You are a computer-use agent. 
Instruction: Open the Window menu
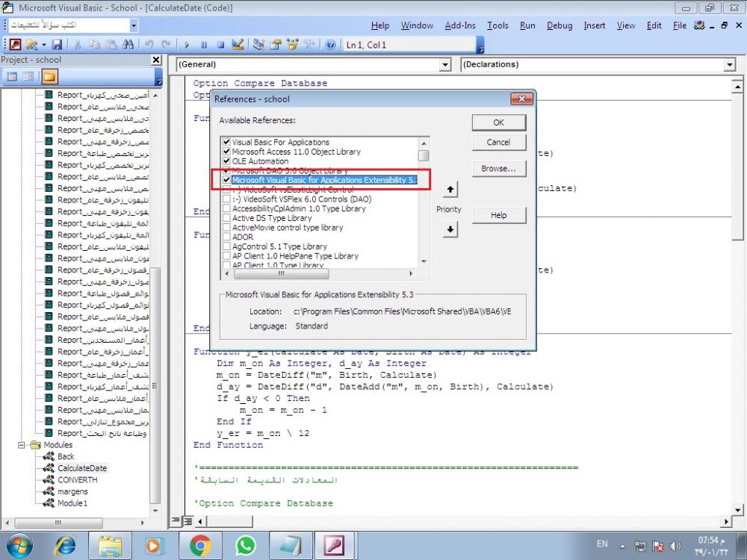(417, 25)
